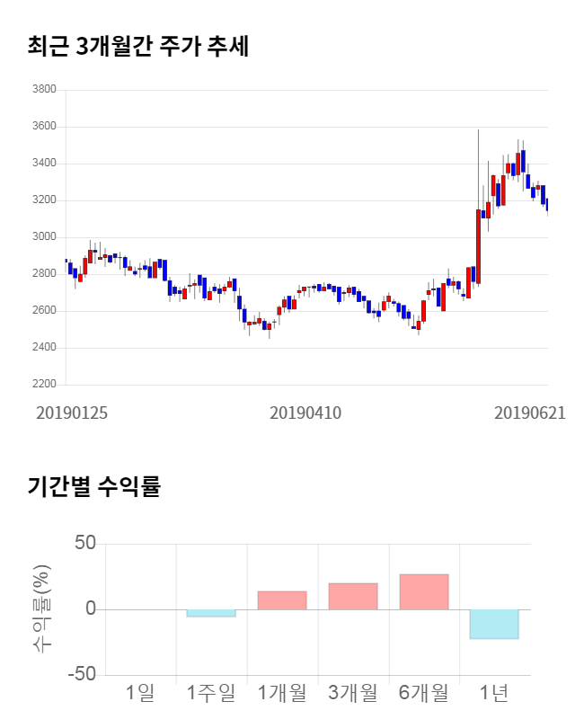Select the 20190410 date label

[x=305, y=413]
